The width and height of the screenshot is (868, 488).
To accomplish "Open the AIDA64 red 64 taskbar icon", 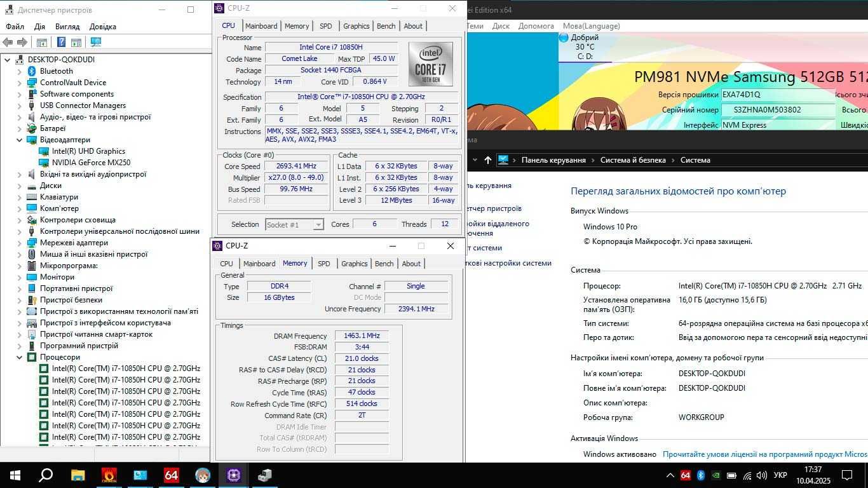I will pos(171,475).
